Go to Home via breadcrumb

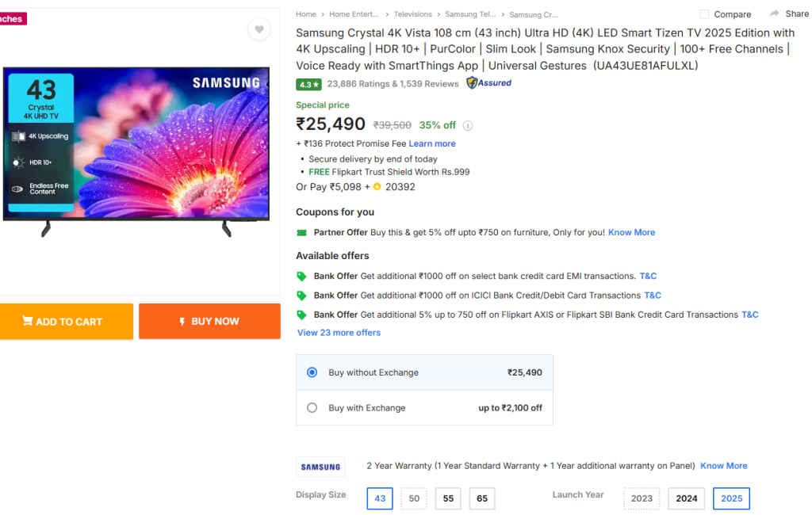tap(305, 13)
